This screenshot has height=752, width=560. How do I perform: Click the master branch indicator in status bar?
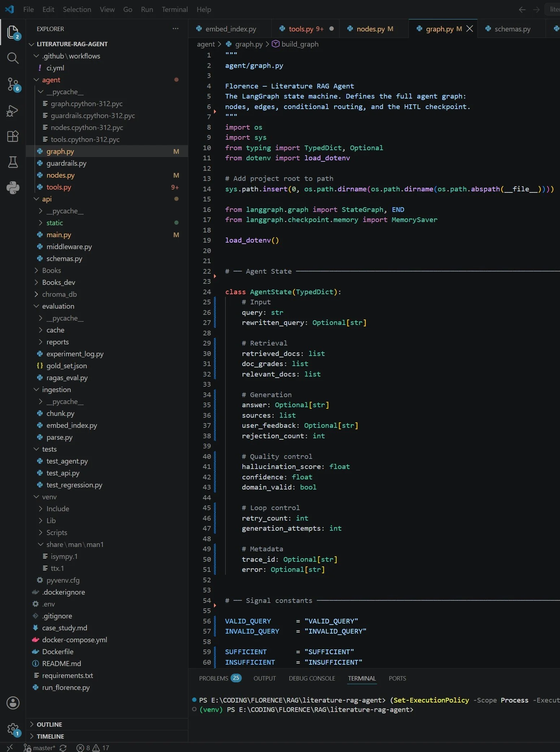click(40, 748)
